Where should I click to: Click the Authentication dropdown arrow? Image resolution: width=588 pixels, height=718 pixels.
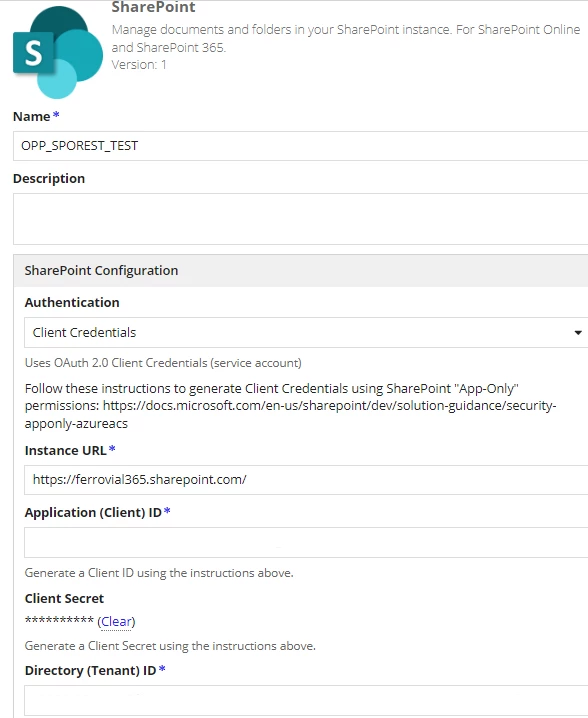click(x=578, y=333)
